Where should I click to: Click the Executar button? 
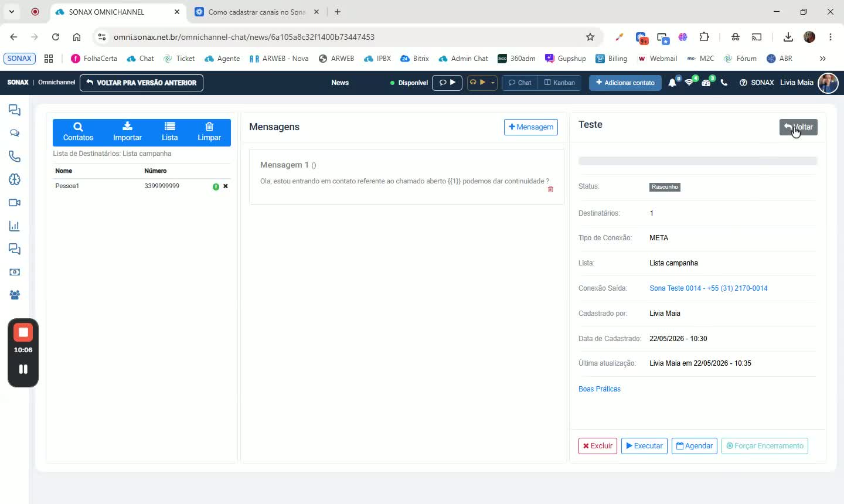point(644,446)
